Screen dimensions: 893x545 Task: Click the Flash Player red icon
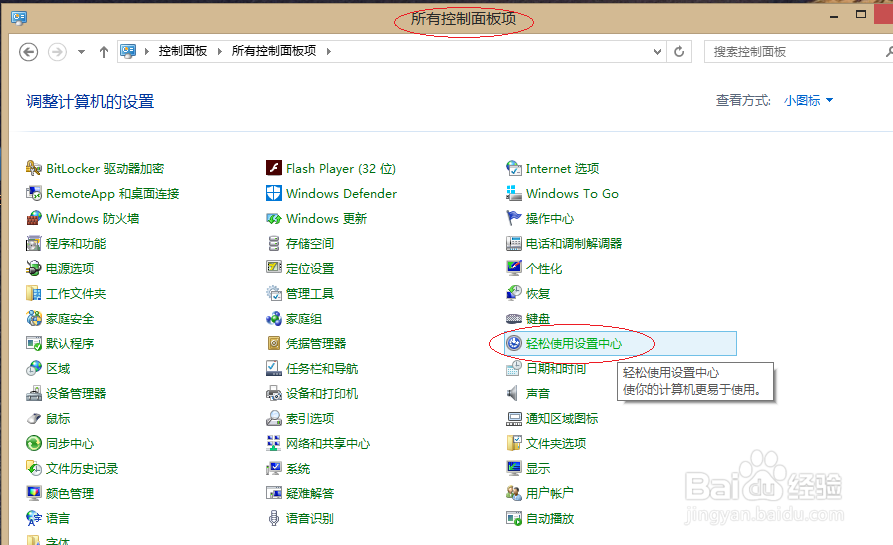(x=274, y=169)
